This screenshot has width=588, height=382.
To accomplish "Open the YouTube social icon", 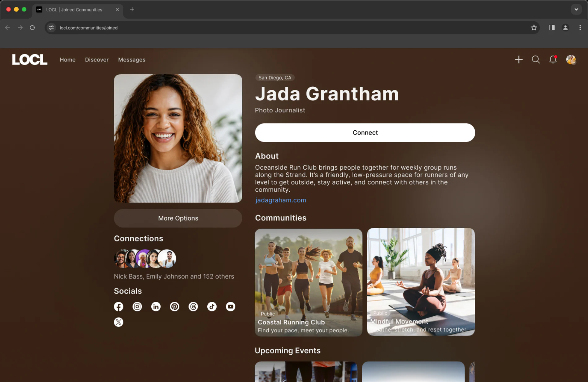I will click(231, 306).
